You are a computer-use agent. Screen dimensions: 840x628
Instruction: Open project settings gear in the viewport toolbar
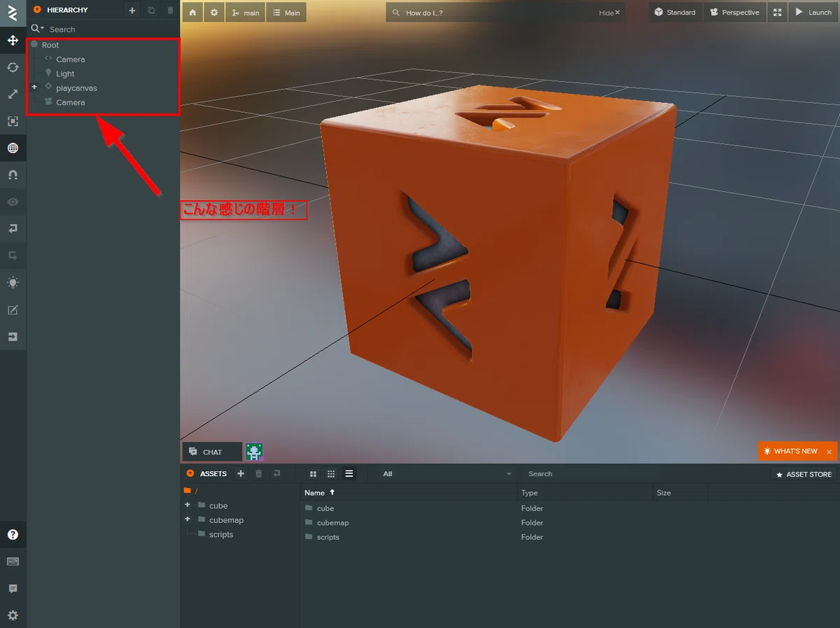213,13
